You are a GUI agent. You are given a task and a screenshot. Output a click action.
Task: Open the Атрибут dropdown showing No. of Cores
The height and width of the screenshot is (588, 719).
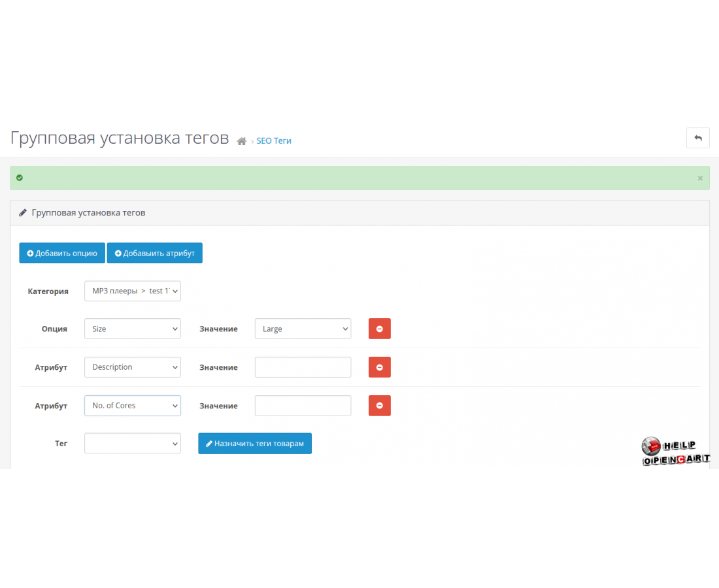tap(133, 406)
